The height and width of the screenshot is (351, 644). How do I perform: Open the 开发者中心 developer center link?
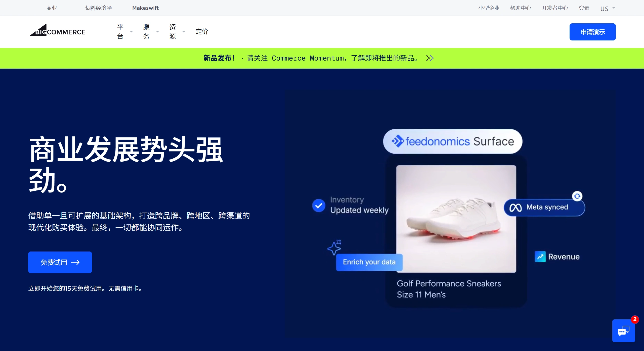coord(555,8)
